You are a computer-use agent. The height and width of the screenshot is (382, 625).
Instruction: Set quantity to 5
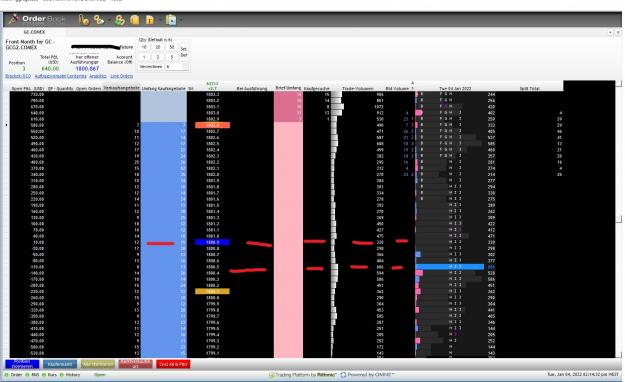(171, 57)
